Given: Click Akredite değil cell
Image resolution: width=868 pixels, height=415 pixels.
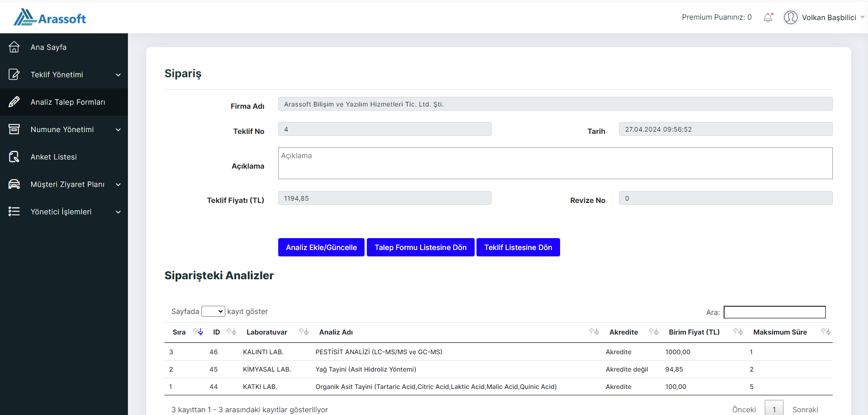Looking at the screenshot, I should [627, 369].
